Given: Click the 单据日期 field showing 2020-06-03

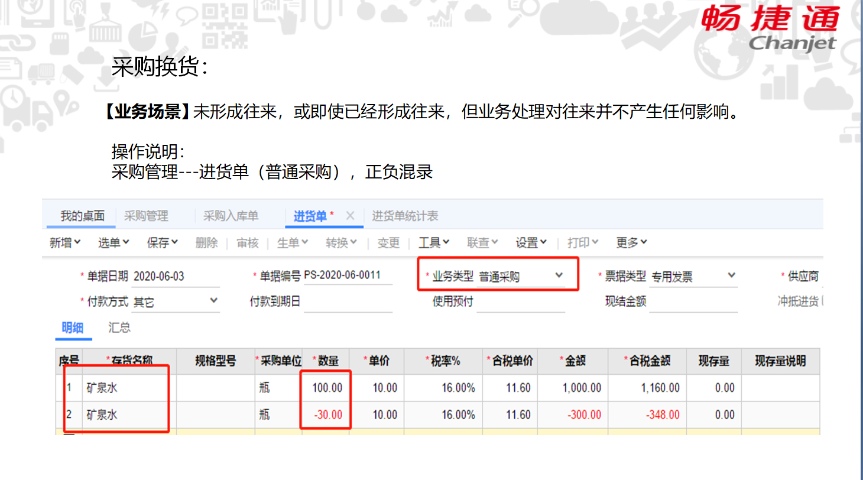Looking at the screenshot, I should (x=176, y=276).
